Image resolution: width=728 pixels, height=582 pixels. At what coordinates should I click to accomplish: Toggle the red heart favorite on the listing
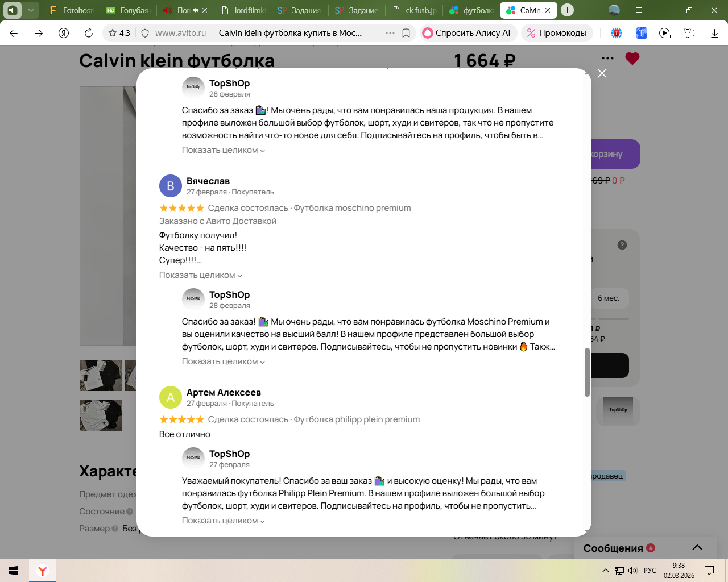632,58
